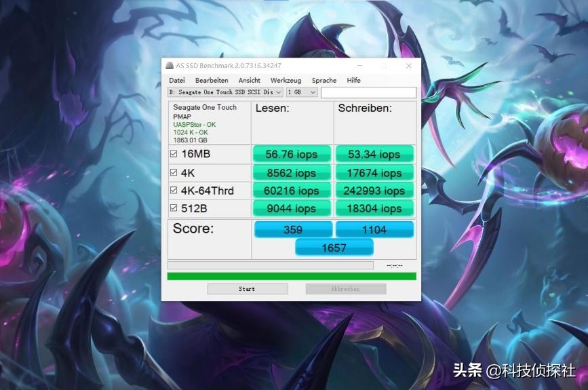588x390 pixels.
Task: Close the AS SSD Benchmark window
Action: (409, 66)
